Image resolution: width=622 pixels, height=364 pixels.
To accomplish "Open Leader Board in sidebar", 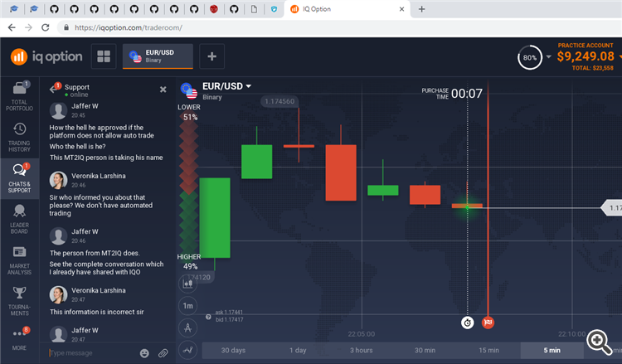I will (x=19, y=219).
